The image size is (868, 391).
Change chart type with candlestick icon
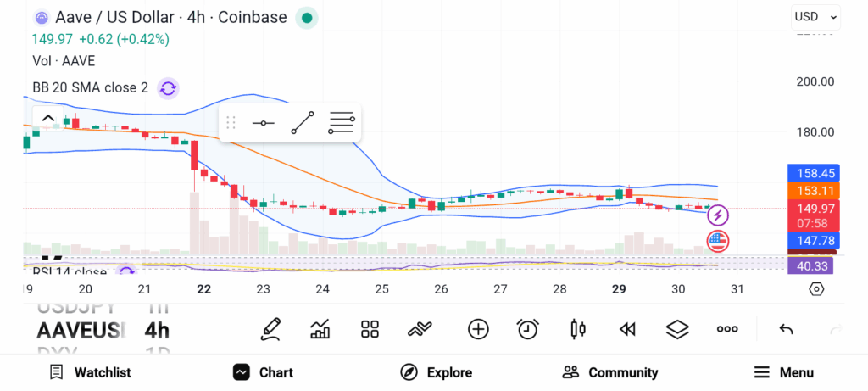578,329
